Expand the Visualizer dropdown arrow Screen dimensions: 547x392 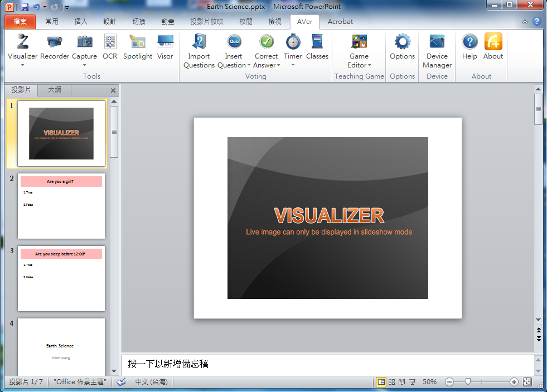pos(23,65)
